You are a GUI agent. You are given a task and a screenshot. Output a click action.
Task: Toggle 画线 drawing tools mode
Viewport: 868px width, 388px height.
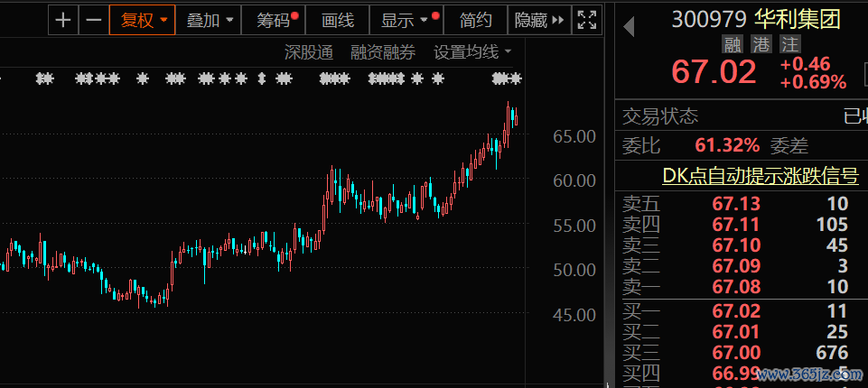pyautogui.click(x=338, y=20)
